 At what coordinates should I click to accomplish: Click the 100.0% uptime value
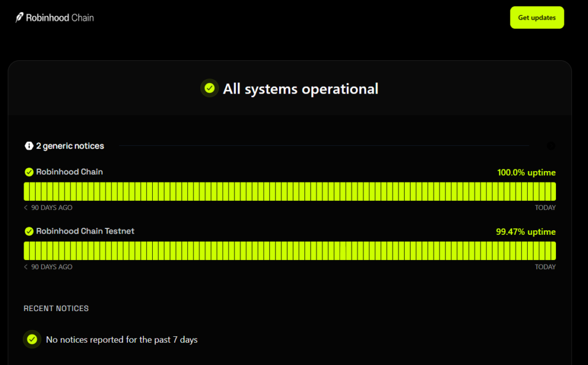[x=526, y=172]
